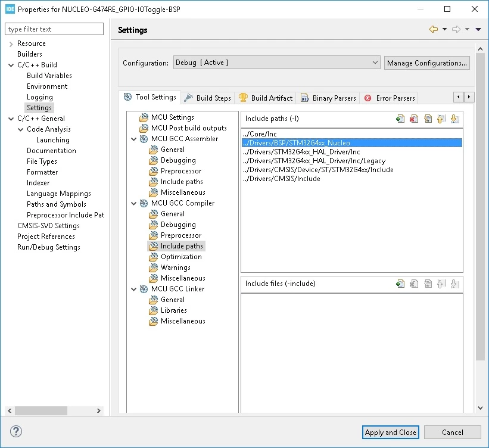
Task: Click Manage Configurations button
Action: 426,63
